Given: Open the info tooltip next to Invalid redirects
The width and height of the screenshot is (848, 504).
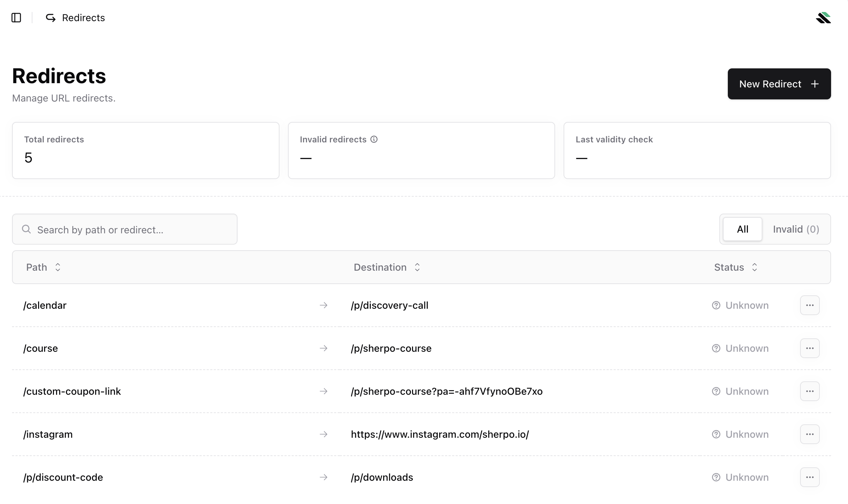Looking at the screenshot, I should [x=374, y=139].
